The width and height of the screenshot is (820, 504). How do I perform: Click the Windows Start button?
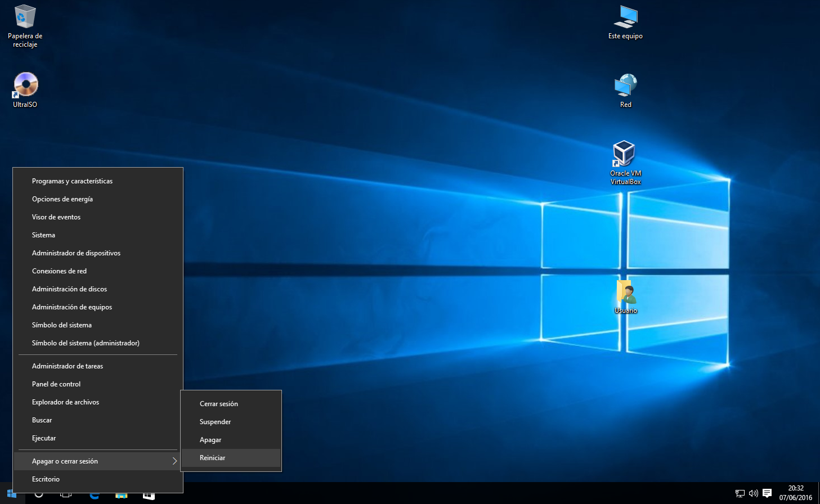click(x=11, y=495)
